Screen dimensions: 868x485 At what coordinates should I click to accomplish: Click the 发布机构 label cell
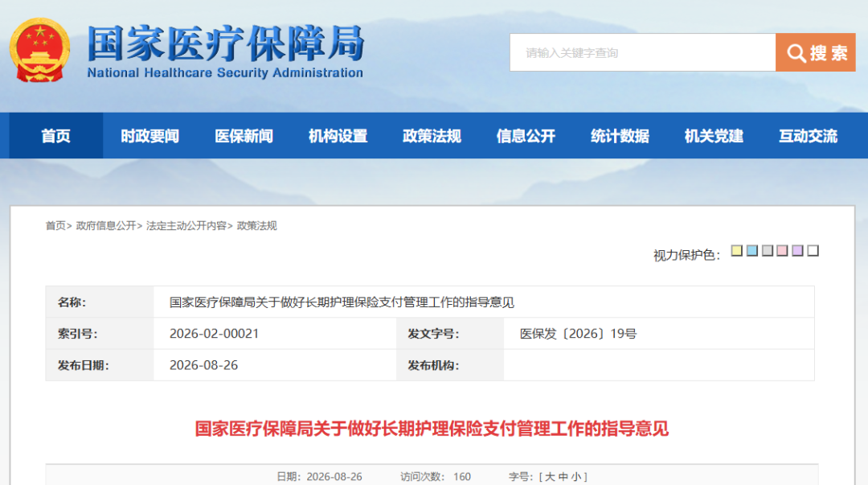point(450,365)
